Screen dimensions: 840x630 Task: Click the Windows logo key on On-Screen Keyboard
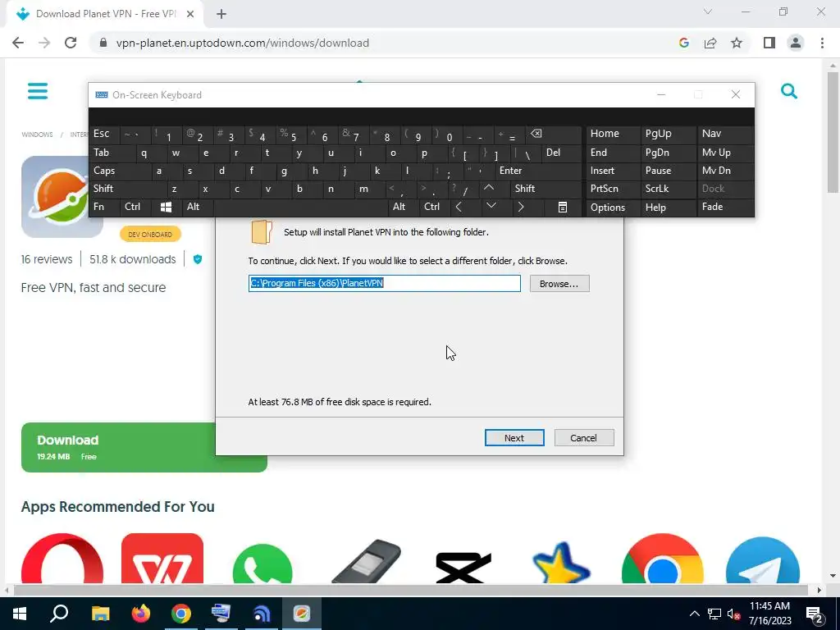coord(166,207)
